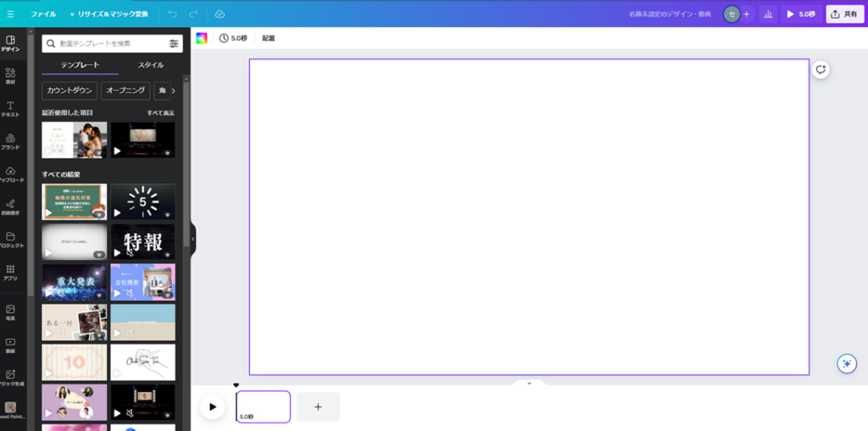Click すべて表示 link for recent items
Image resolution: width=868 pixels, height=431 pixels.
(x=160, y=113)
